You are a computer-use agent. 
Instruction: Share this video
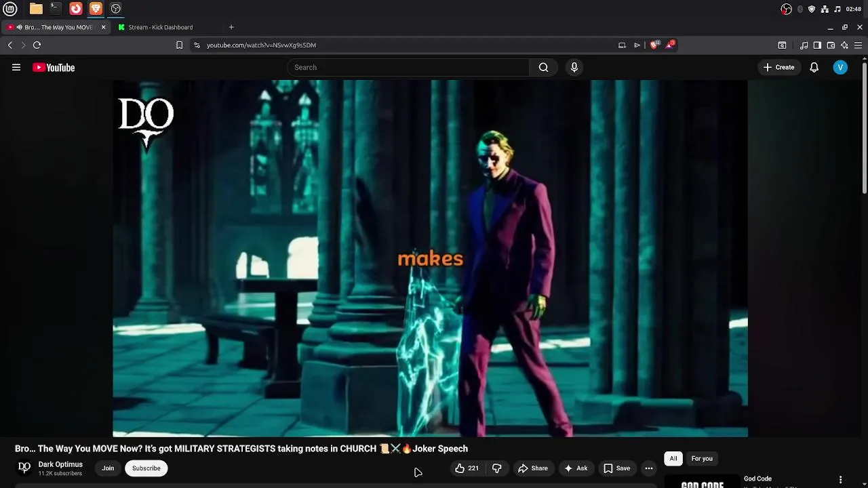(x=532, y=468)
